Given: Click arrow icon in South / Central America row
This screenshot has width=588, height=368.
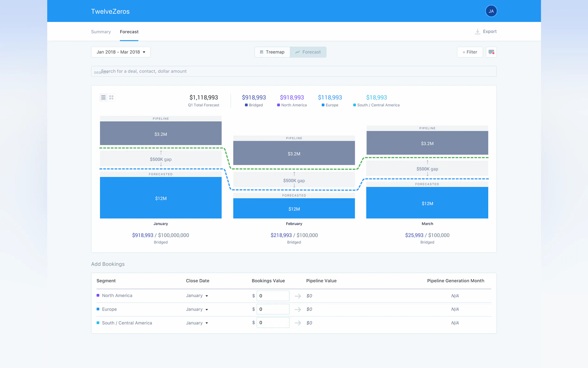Looking at the screenshot, I should 298,323.
